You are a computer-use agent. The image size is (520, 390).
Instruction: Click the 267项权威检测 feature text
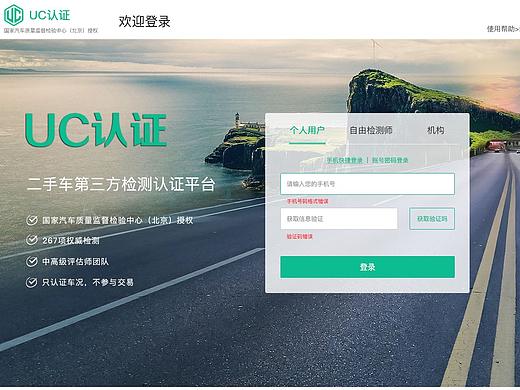click(71, 240)
